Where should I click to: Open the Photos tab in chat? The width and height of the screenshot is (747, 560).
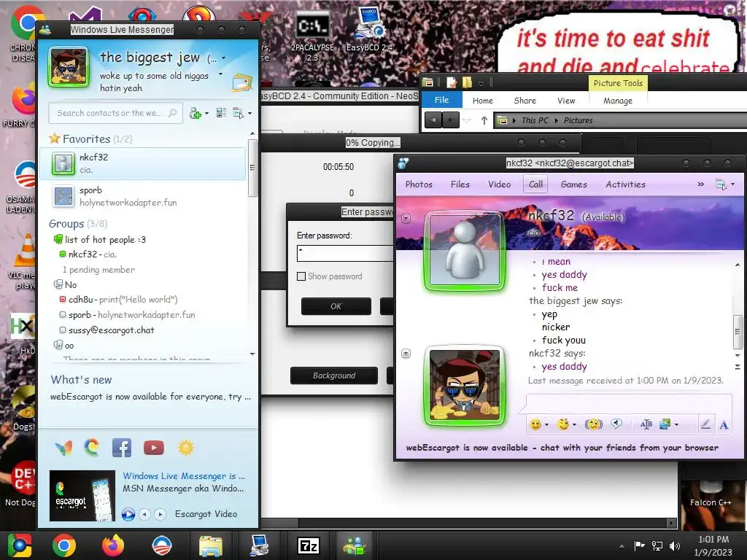click(419, 184)
